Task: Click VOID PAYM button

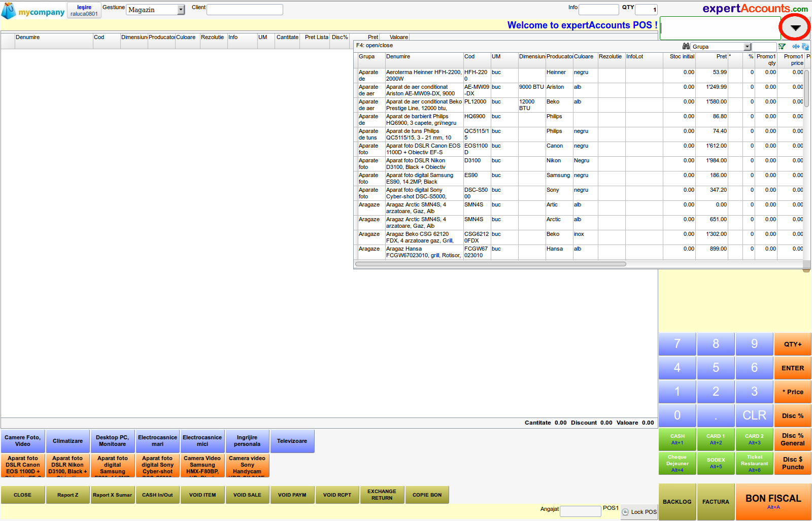Action: point(292,495)
